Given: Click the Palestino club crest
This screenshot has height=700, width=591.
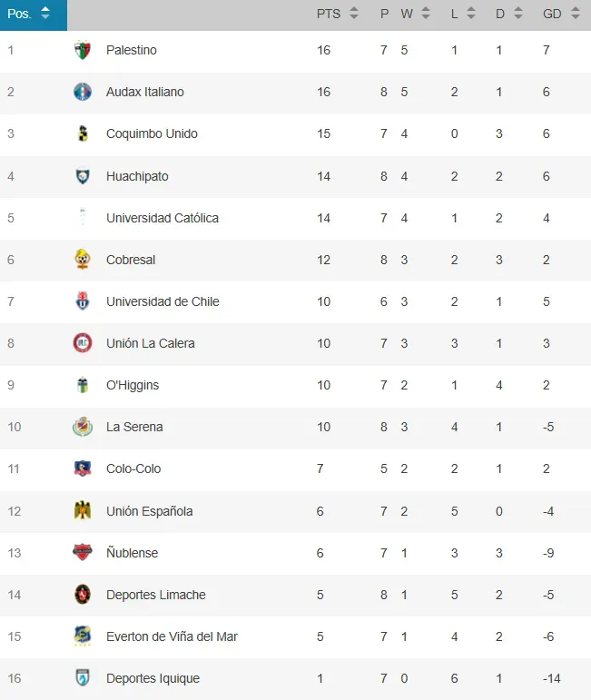Looking at the screenshot, I should coord(83,50).
